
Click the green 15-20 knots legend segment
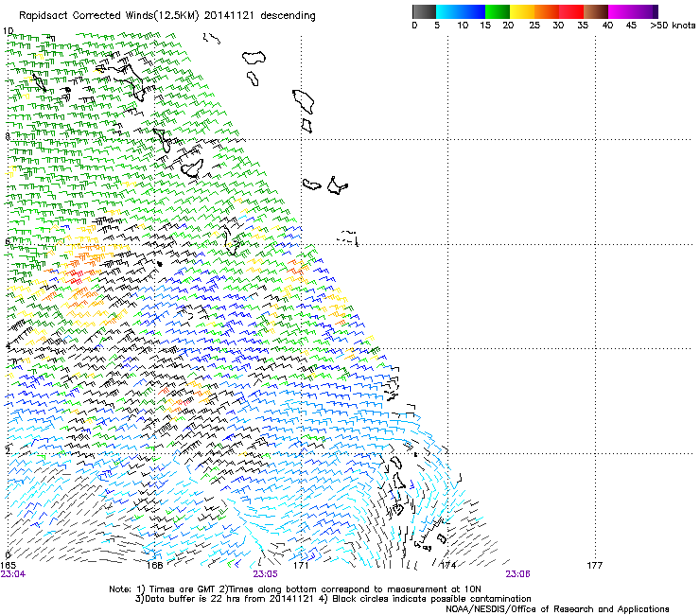(498, 11)
